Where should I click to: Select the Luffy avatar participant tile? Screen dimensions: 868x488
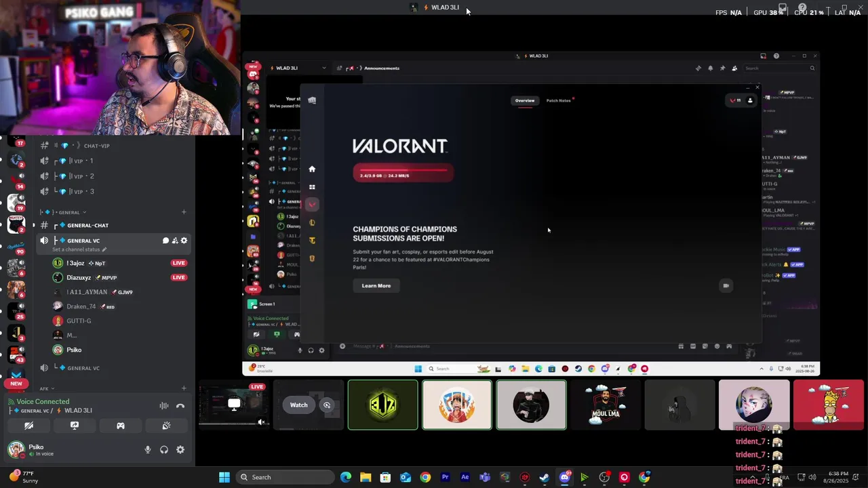pos(457,405)
